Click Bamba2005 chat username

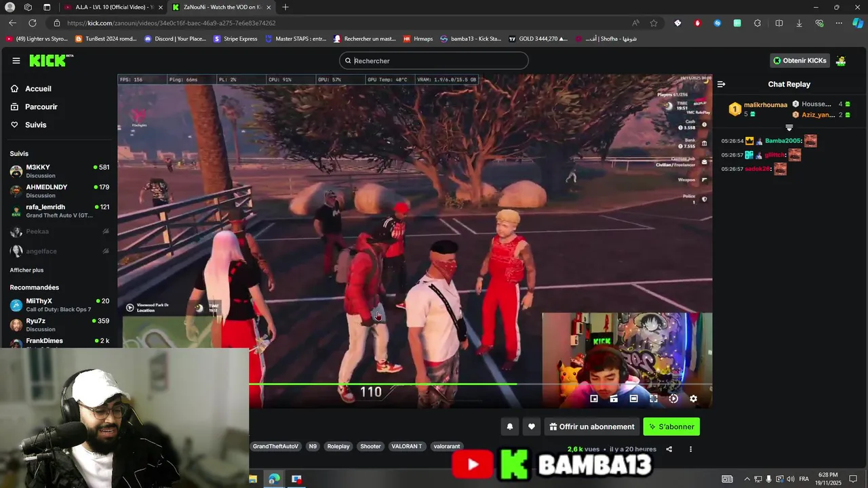coord(783,141)
